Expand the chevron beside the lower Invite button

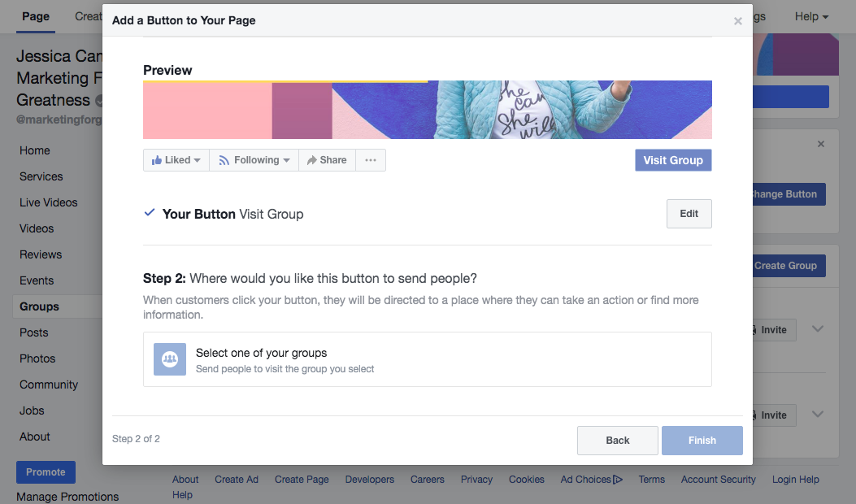(x=817, y=414)
